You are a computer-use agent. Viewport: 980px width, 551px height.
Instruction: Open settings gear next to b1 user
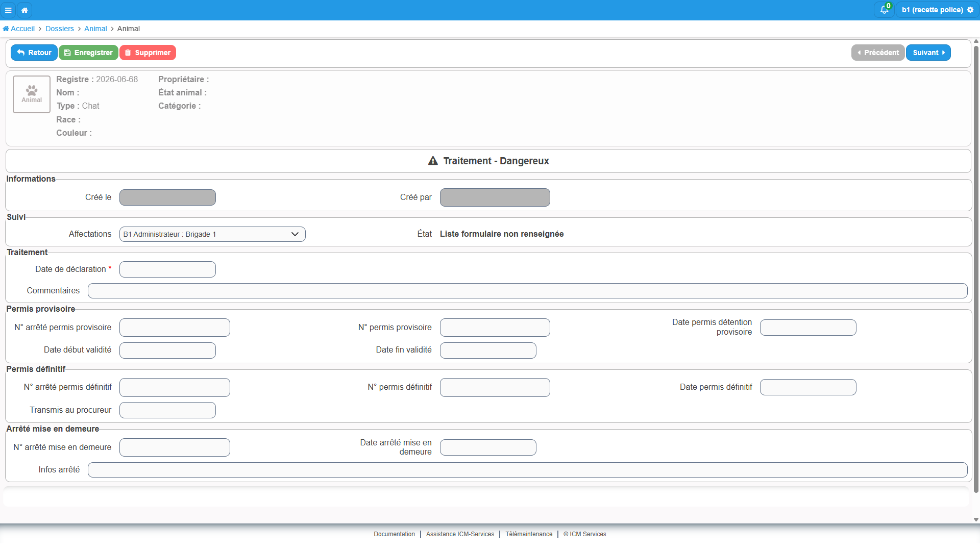970,10
